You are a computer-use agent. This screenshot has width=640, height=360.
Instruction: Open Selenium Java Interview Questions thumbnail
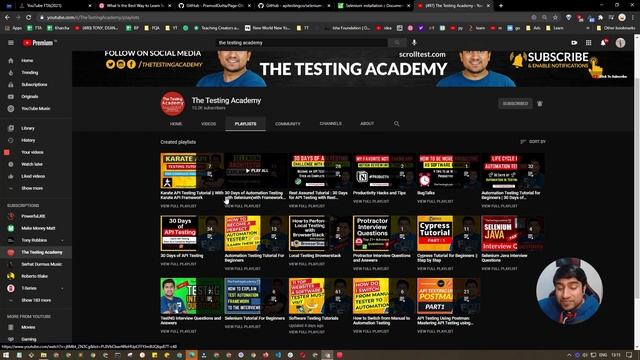tap(513, 233)
